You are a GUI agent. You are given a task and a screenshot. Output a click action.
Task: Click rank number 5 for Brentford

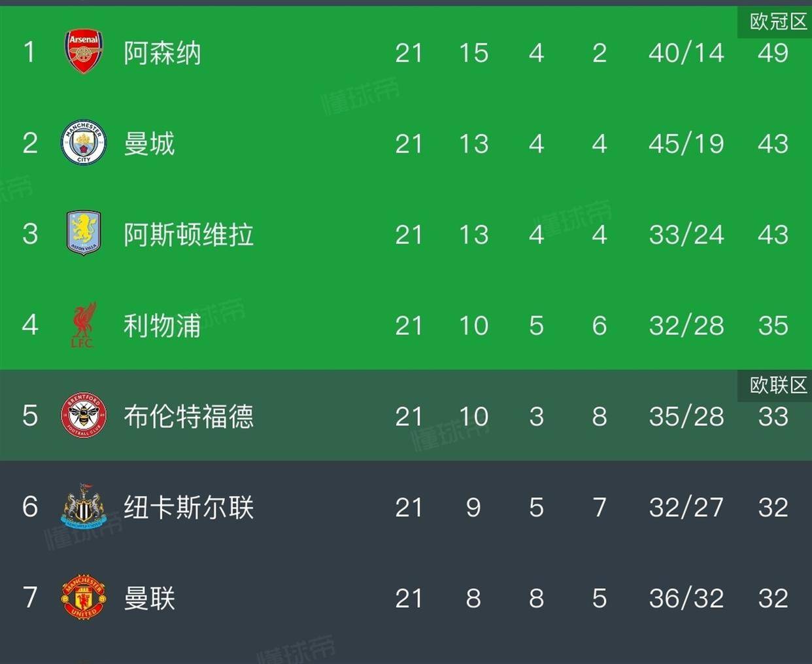30,416
